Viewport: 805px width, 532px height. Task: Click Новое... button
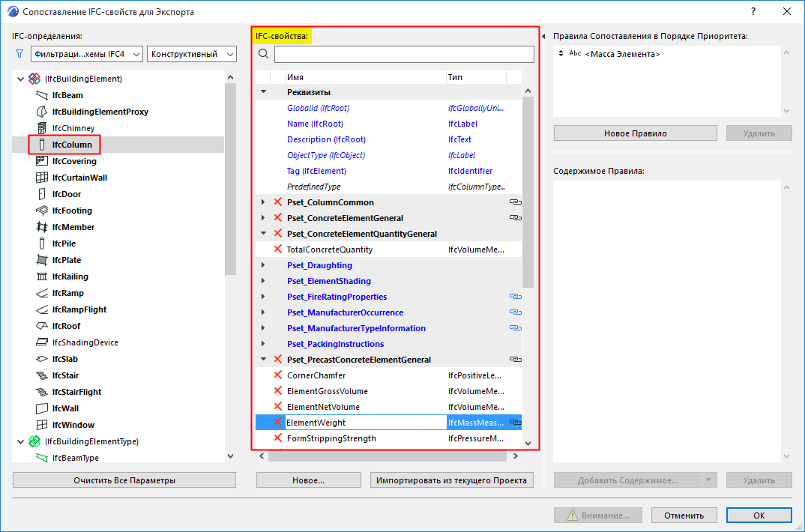click(x=309, y=480)
